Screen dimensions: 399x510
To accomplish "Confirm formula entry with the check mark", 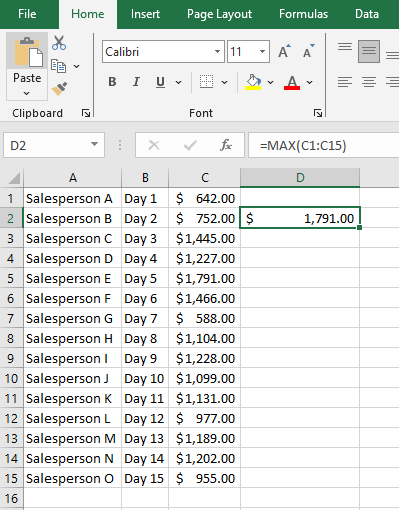I will 190,145.
